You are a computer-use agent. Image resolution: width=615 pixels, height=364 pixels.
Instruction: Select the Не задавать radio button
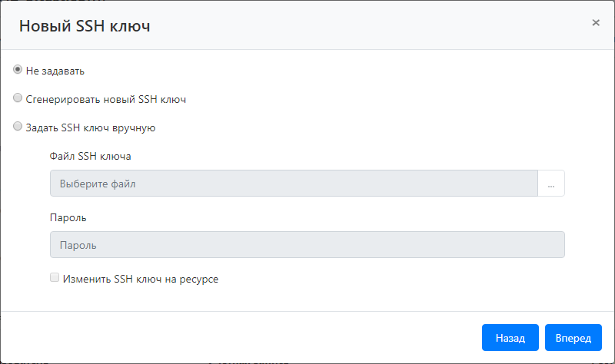18,70
